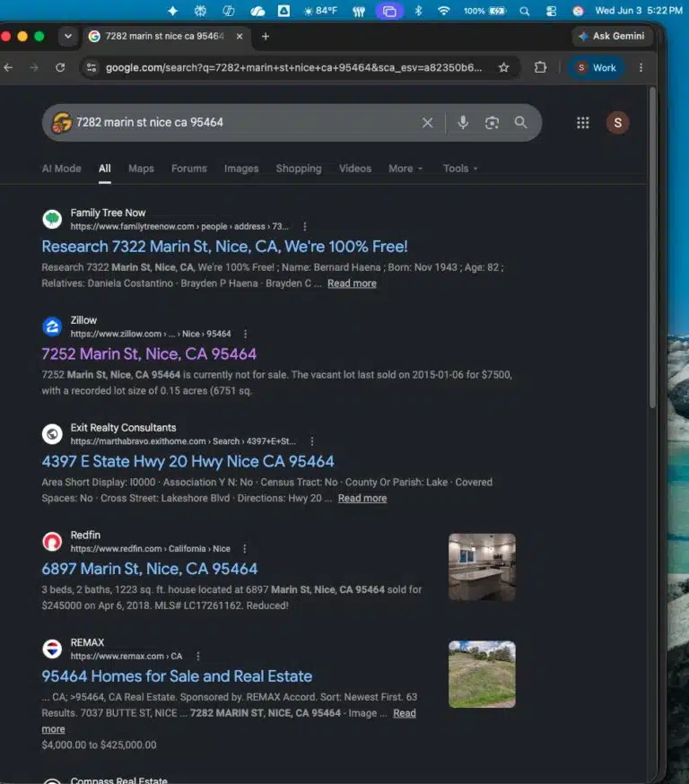Open macOS Spotlight search in menu bar
This screenshot has height=784, width=689.
pos(524,11)
